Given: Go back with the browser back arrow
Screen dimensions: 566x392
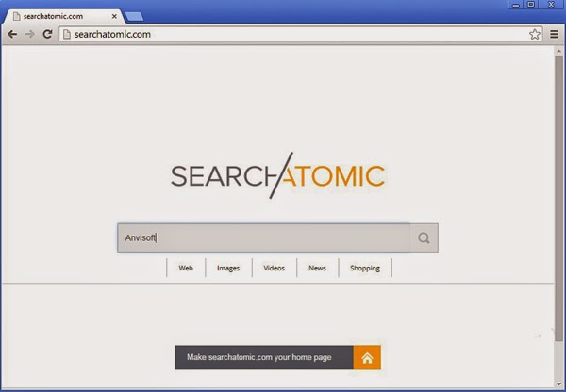Looking at the screenshot, I should pyautogui.click(x=12, y=34).
